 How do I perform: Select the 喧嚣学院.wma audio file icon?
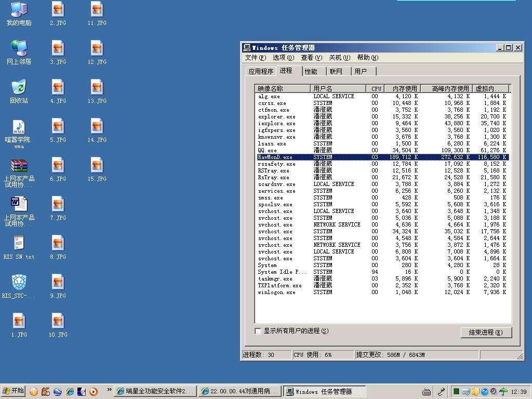(19, 127)
